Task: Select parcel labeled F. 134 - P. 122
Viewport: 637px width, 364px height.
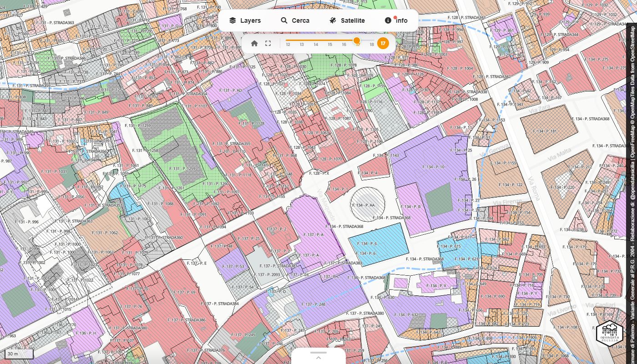Action: (511, 185)
